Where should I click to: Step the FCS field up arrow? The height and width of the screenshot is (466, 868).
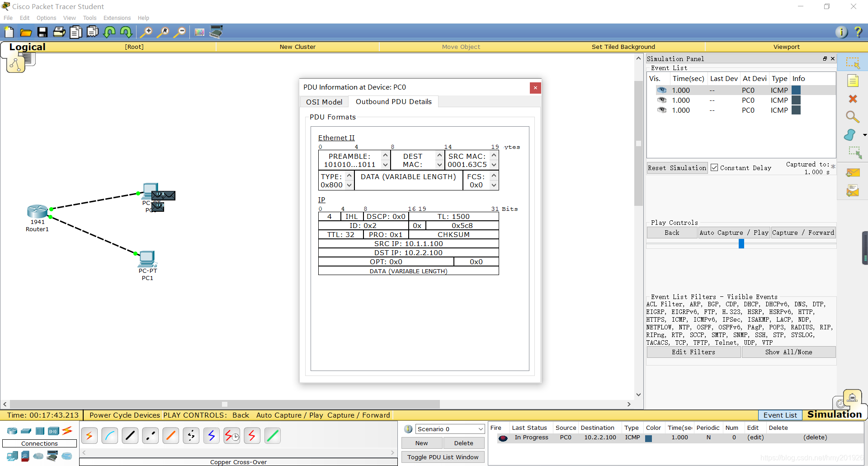point(494,176)
